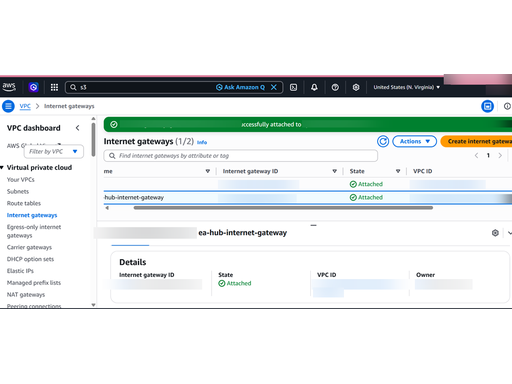This screenshot has height=384, width=512.
Task: Click the Find internet gateways search field
Action: [241, 156]
